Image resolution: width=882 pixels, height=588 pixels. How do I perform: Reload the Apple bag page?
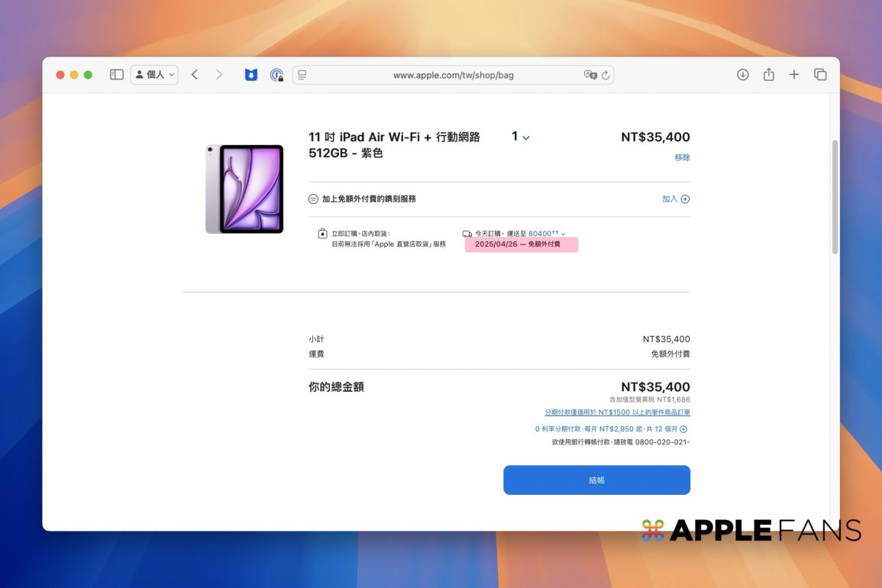(606, 75)
